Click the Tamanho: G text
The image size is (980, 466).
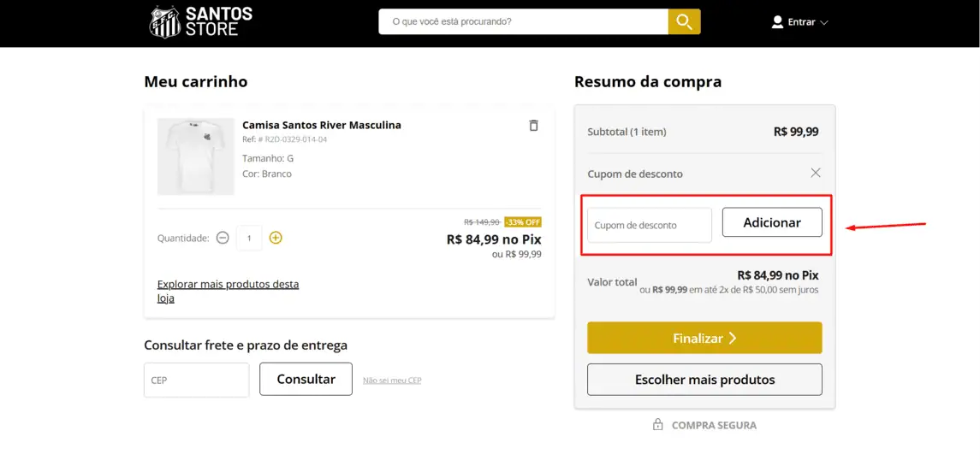coord(268,159)
